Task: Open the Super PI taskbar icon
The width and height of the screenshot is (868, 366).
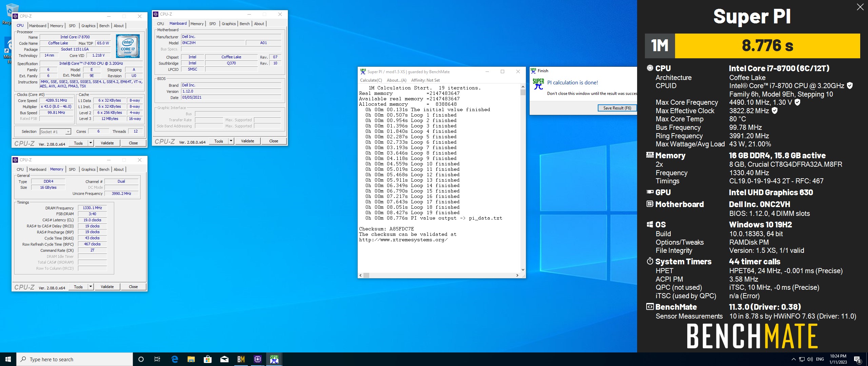Action: (274, 359)
